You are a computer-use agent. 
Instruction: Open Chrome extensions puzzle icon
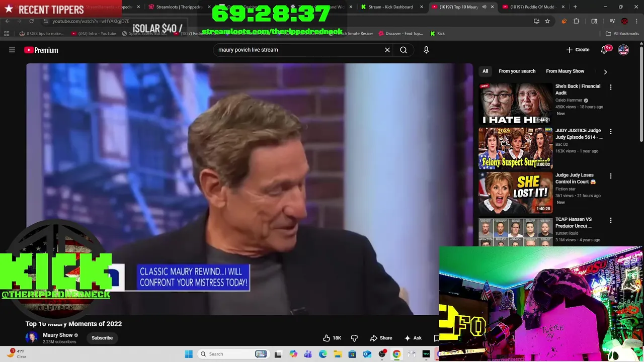(x=577, y=21)
